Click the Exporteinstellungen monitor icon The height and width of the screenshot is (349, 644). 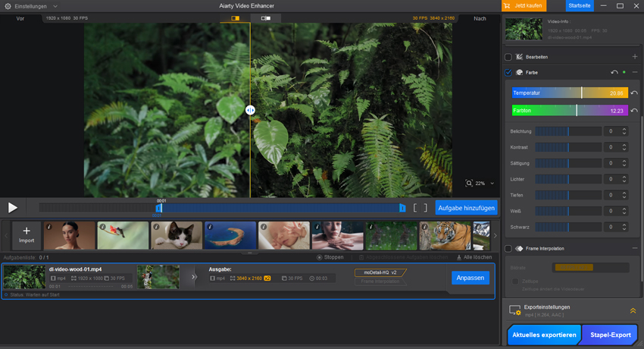click(514, 310)
